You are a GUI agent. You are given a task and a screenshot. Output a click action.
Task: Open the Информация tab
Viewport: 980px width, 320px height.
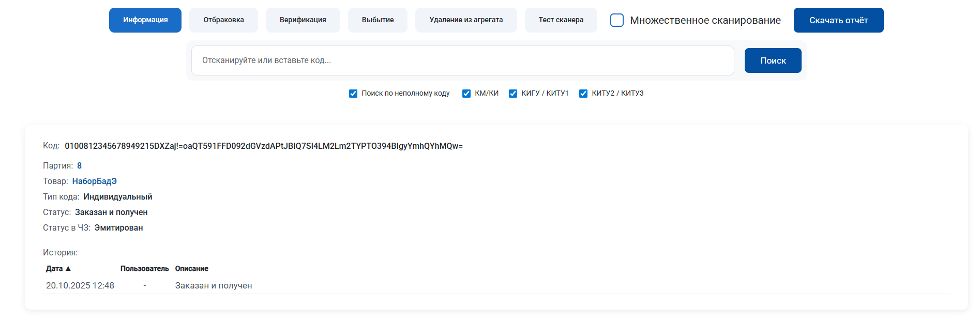click(x=145, y=20)
